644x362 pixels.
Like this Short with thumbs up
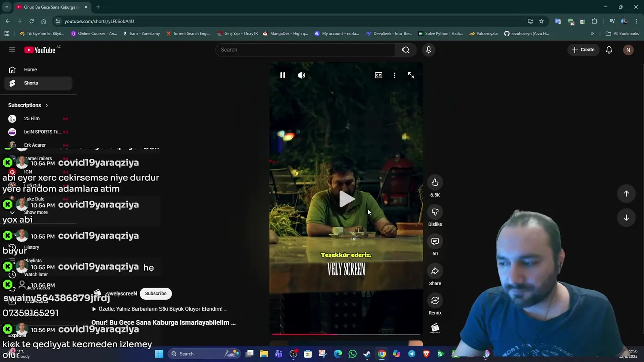pyautogui.click(x=435, y=183)
